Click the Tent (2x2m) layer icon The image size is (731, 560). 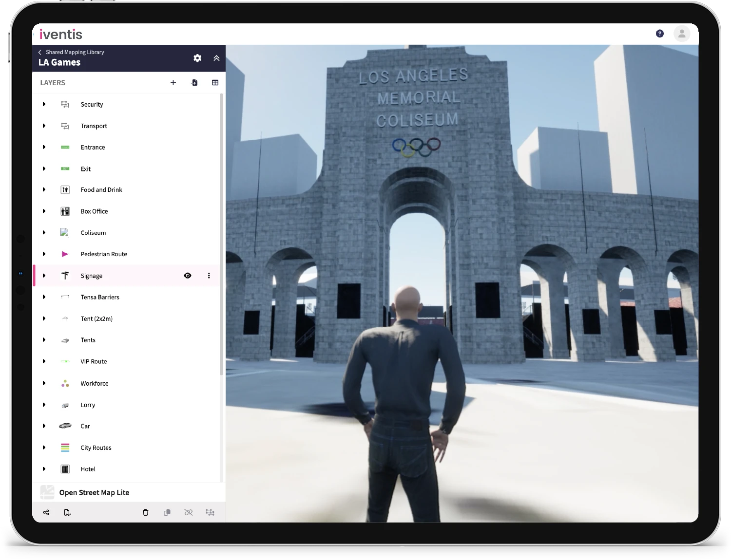(65, 318)
